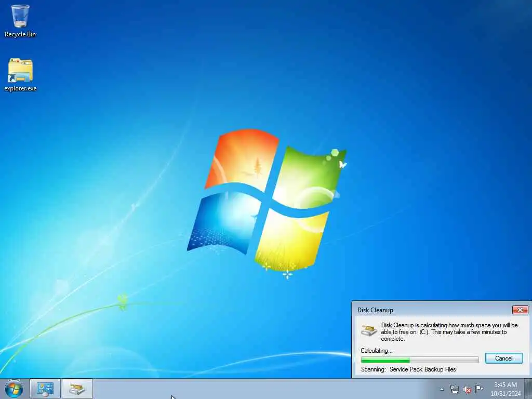Open the Control Panel taskbar button

(45, 389)
